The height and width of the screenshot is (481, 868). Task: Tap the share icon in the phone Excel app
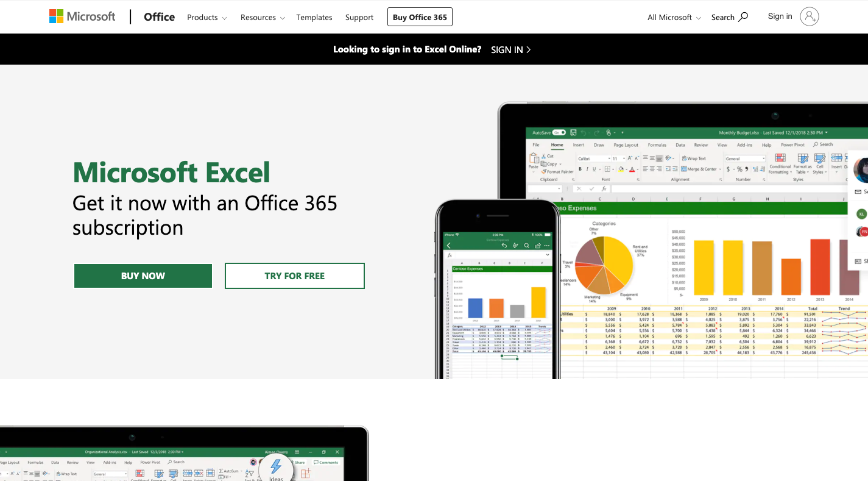(x=538, y=246)
